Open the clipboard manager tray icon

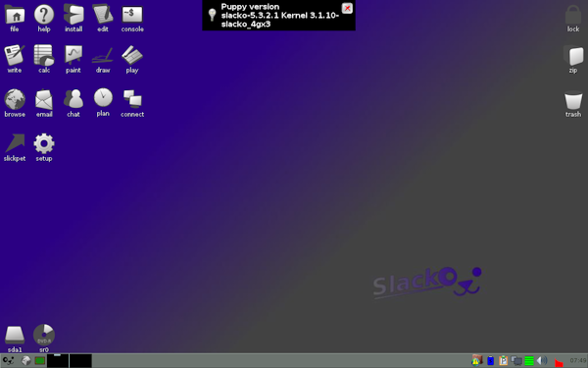(504, 361)
